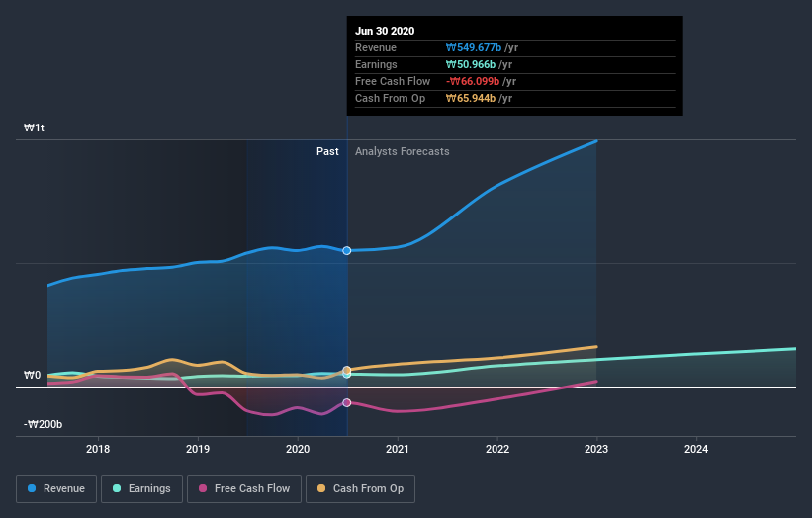The image size is (812, 518).
Task: Select the 2024 x-axis label
Action: [x=696, y=449]
